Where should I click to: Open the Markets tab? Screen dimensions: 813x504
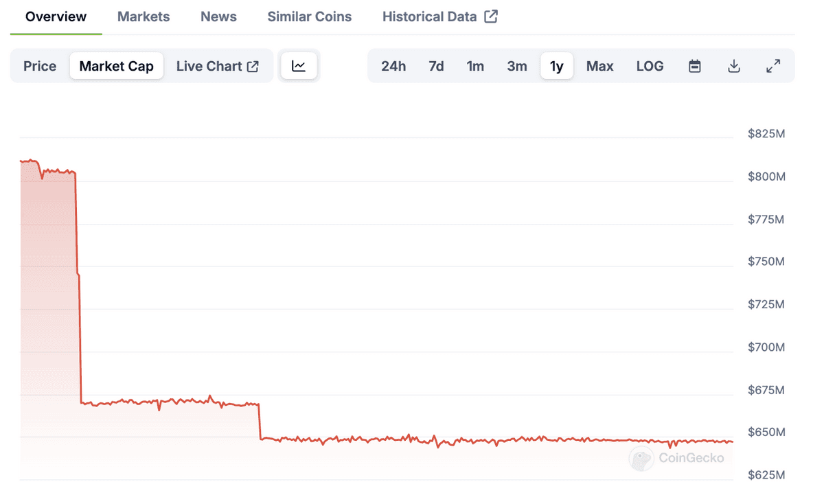[x=144, y=16]
